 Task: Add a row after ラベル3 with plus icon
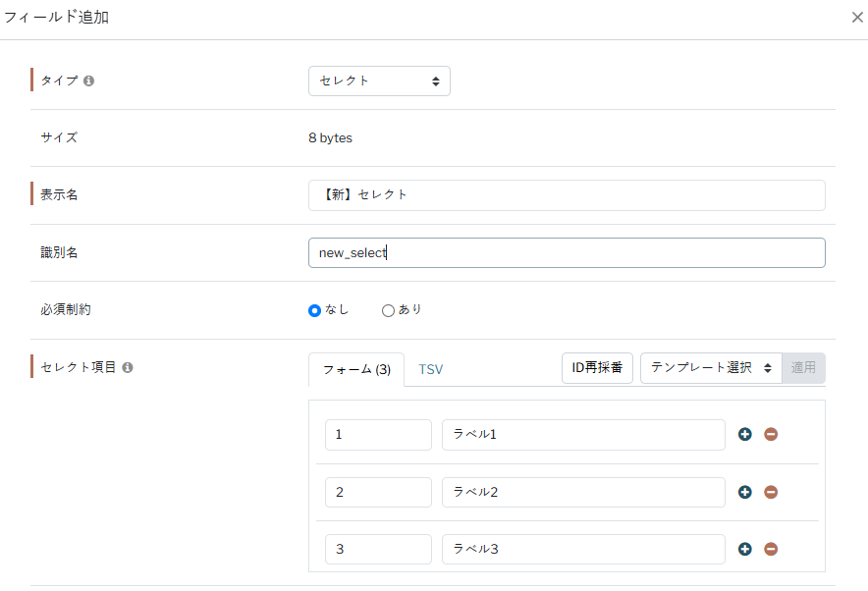(745, 550)
